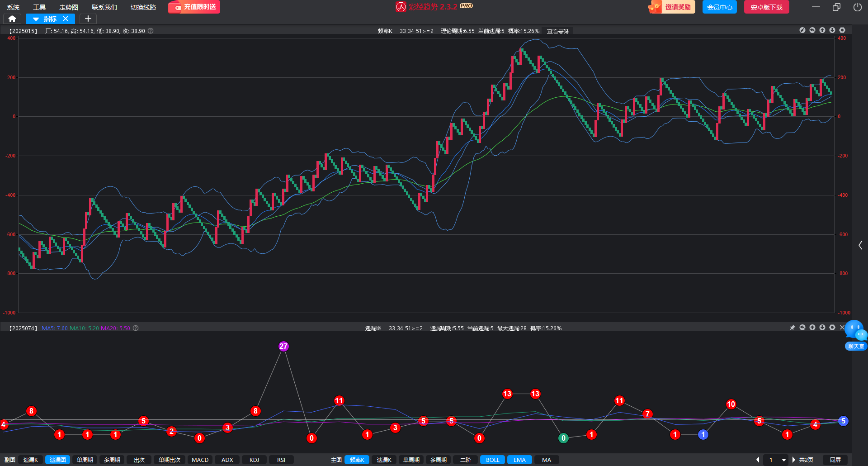Expand the collapsed right side panel
This screenshot has height=466, width=868.
(x=860, y=245)
